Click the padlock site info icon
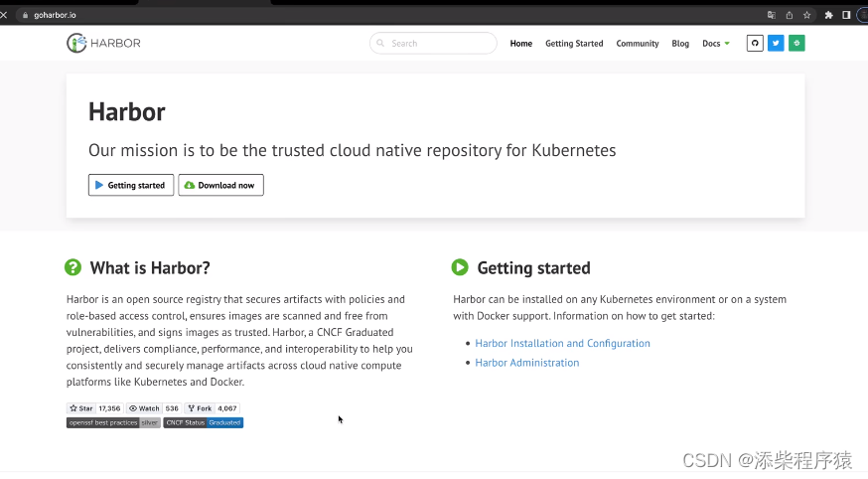Image resolution: width=868 pixels, height=479 pixels. tap(25, 15)
